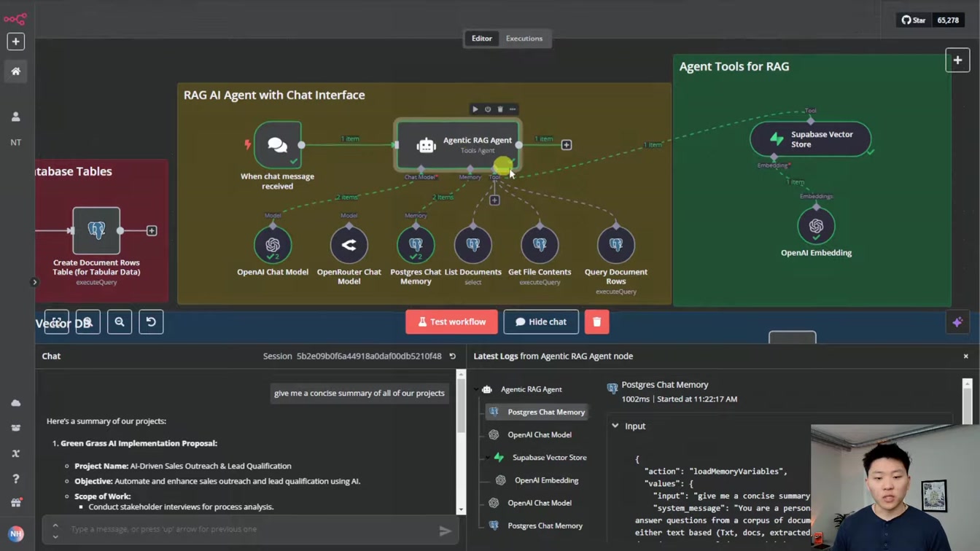Reset the canvas zoom with the circular arrow

(151, 322)
